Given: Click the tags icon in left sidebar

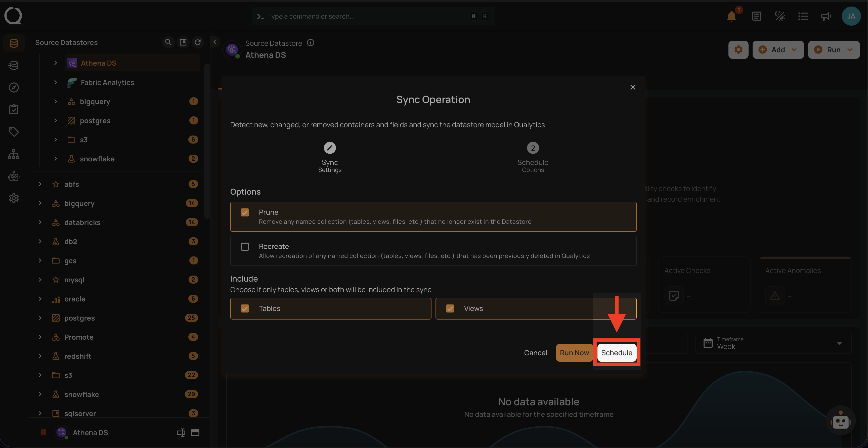Looking at the screenshot, I should tap(14, 132).
